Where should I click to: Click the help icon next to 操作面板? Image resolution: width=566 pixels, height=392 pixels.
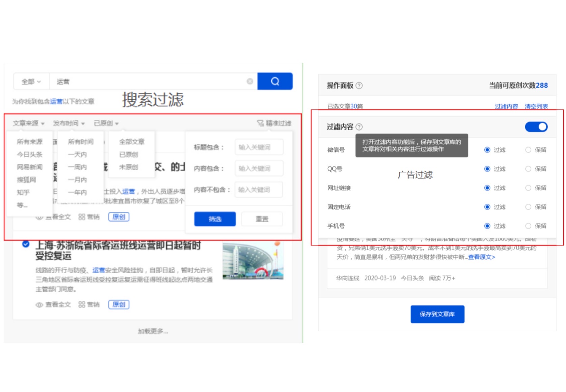click(359, 86)
